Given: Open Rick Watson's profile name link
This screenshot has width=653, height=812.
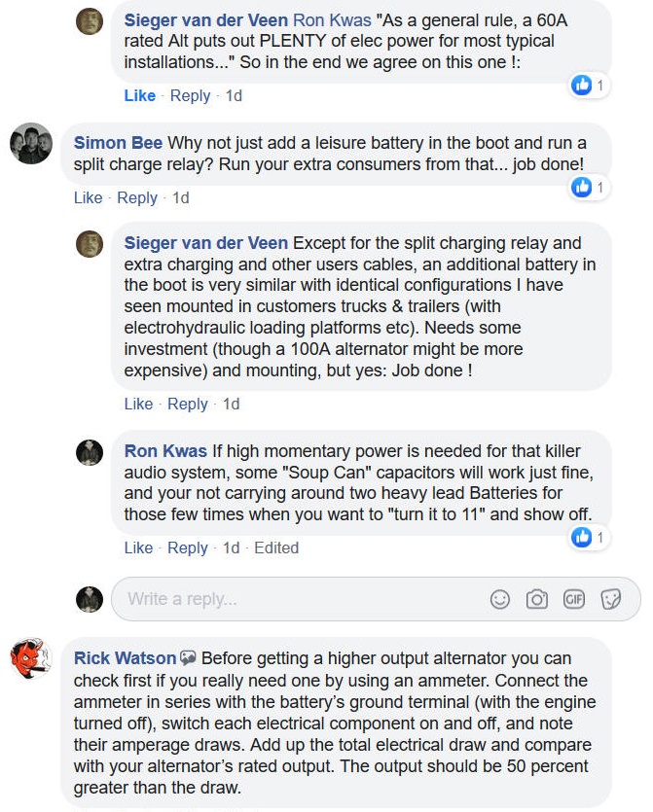Looking at the screenshot, I should point(125,658).
